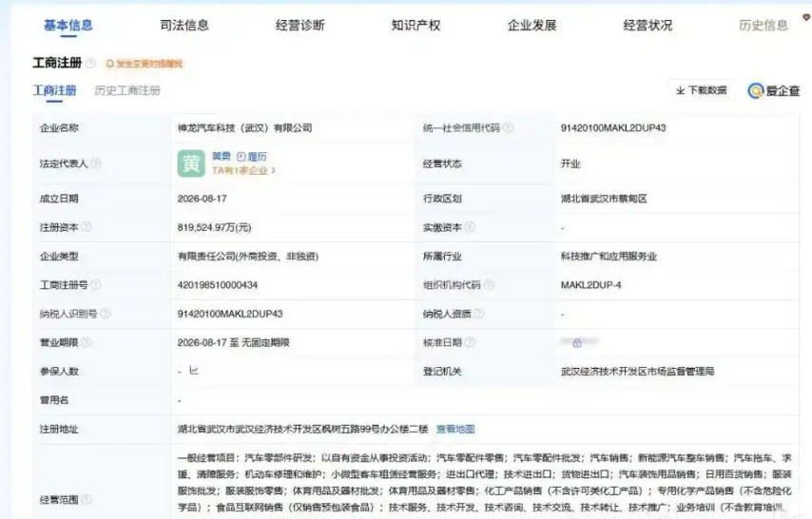Open the 经营诊断 tab
The image size is (812, 519).
(x=300, y=25)
